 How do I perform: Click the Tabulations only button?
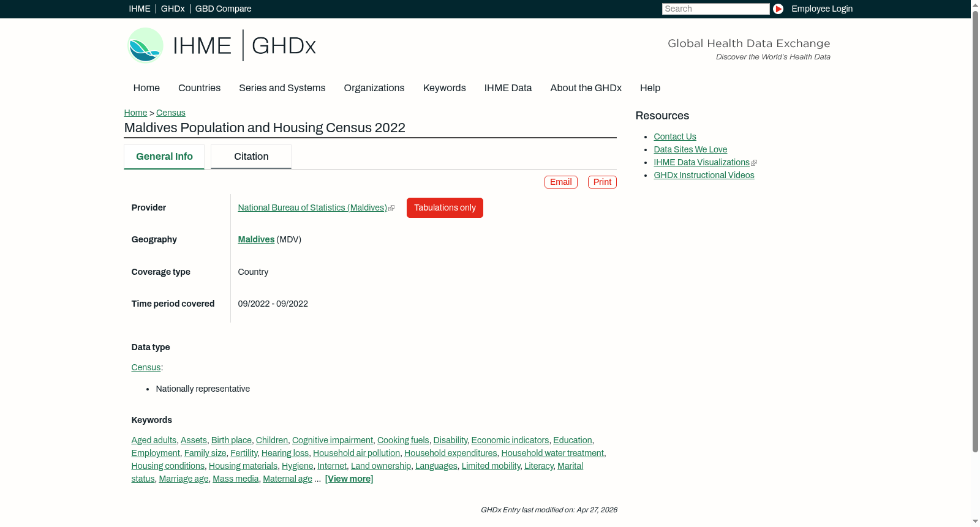coord(445,207)
